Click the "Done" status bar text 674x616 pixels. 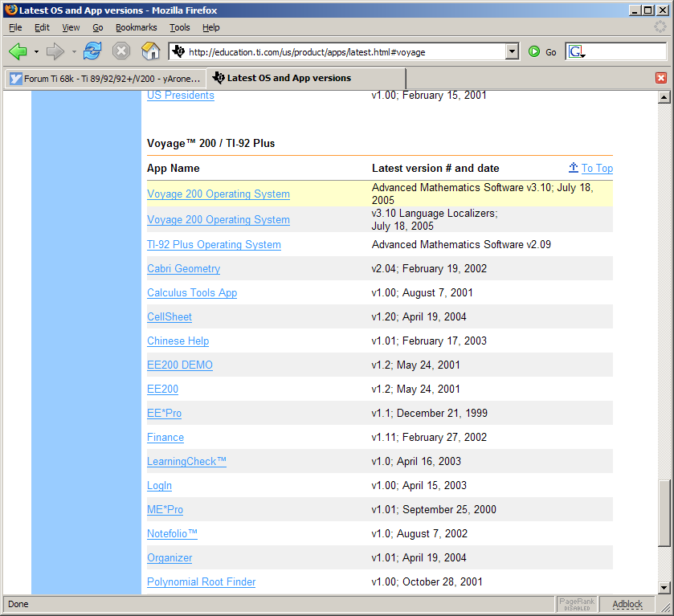click(x=18, y=604)
